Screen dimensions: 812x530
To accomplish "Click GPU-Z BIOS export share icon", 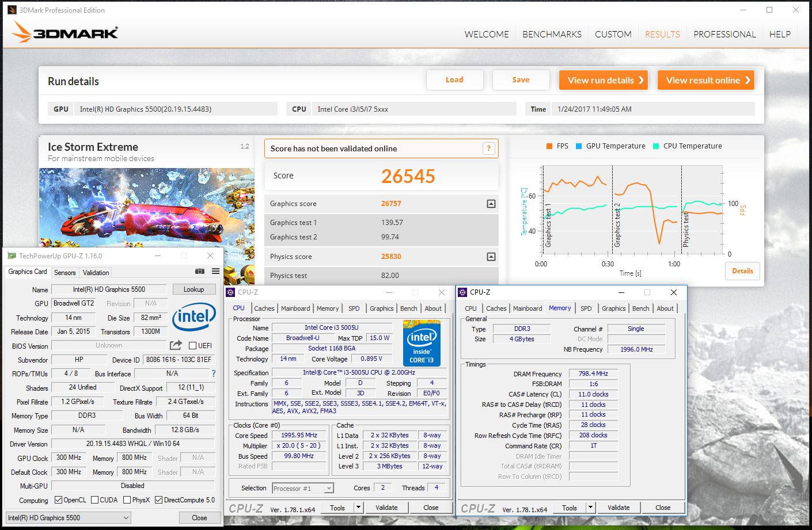I will tap(176, 345).
